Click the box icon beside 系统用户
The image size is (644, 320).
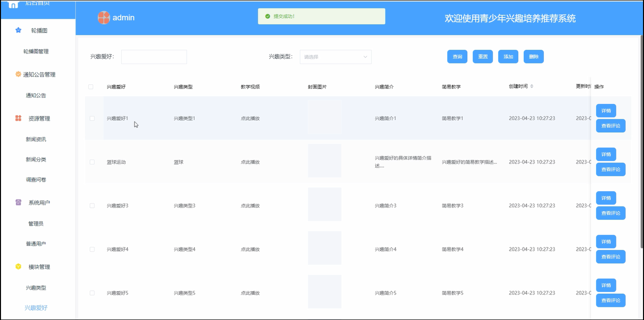coord(18,202)
